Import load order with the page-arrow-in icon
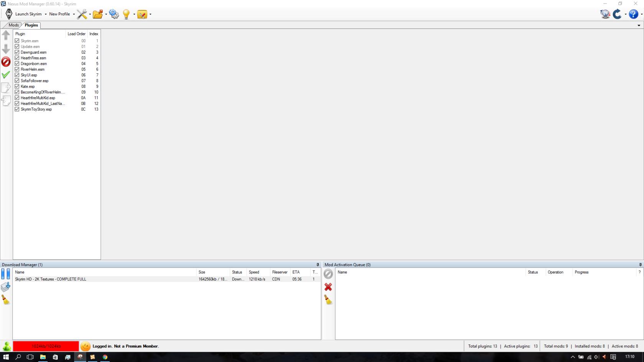Viewport: 644px width, 362px height. point(6,101)
